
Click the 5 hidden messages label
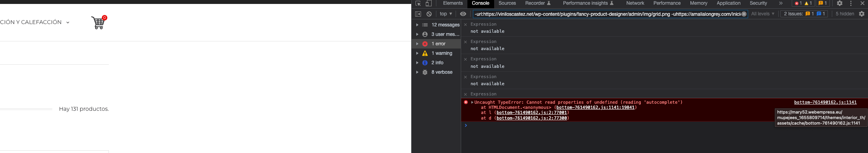[x=845, y=14]
